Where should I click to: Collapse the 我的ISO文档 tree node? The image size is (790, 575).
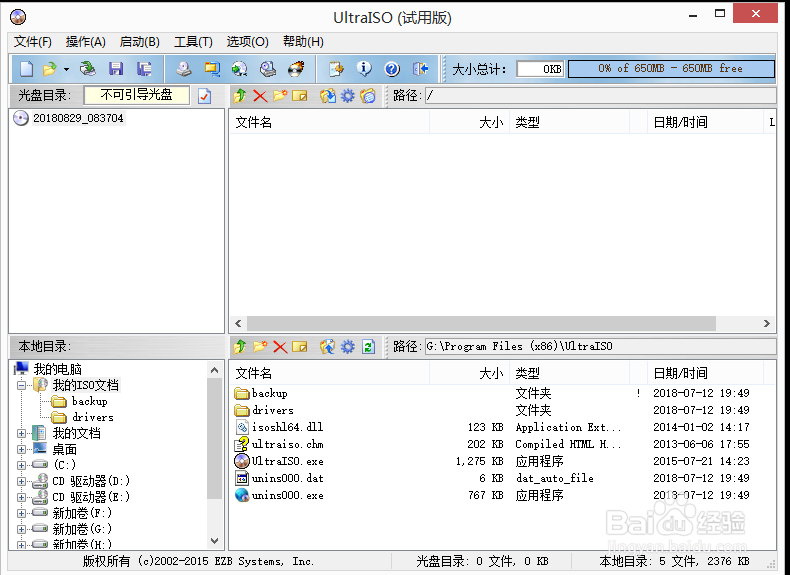[21, 386]
